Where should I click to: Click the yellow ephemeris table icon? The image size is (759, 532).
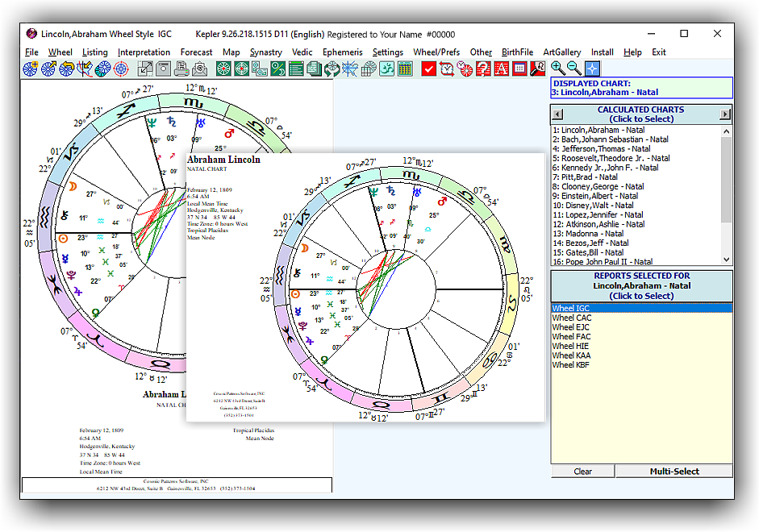point(405,69)
